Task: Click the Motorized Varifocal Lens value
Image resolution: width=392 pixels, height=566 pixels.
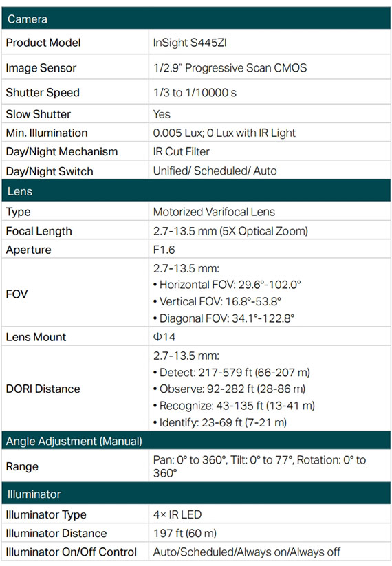Action: tap(214, 212)
